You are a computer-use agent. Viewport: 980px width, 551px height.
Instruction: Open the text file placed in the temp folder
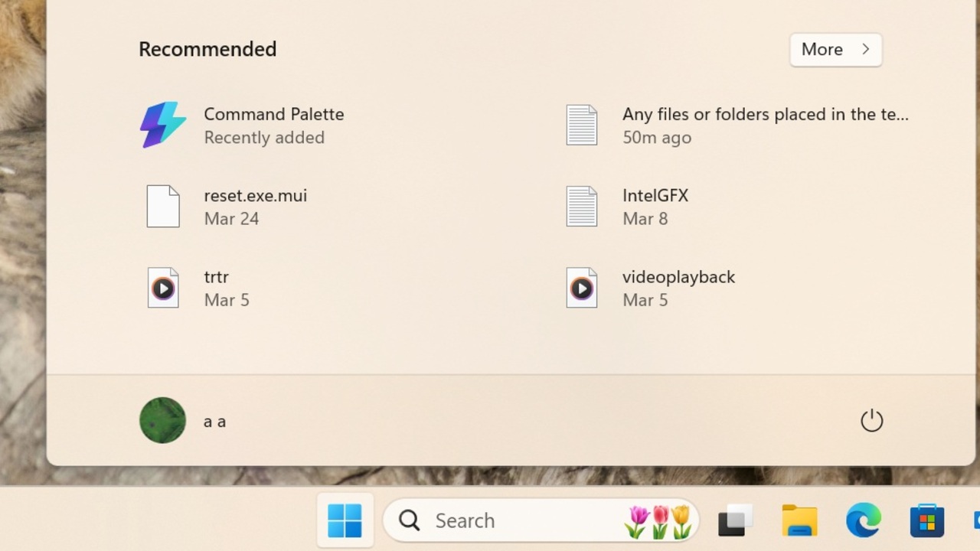764,125
